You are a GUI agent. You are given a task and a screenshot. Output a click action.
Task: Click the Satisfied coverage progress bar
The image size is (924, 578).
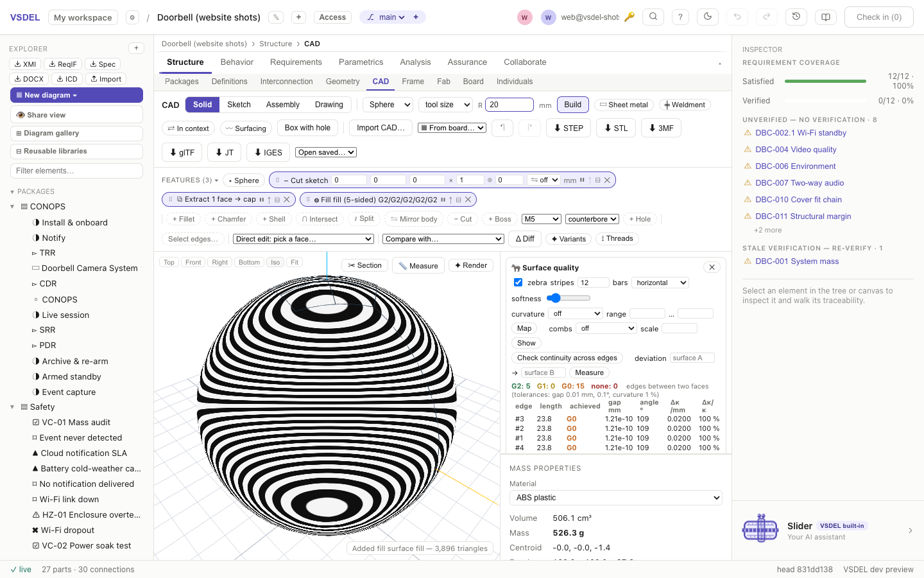click(825, 82)
